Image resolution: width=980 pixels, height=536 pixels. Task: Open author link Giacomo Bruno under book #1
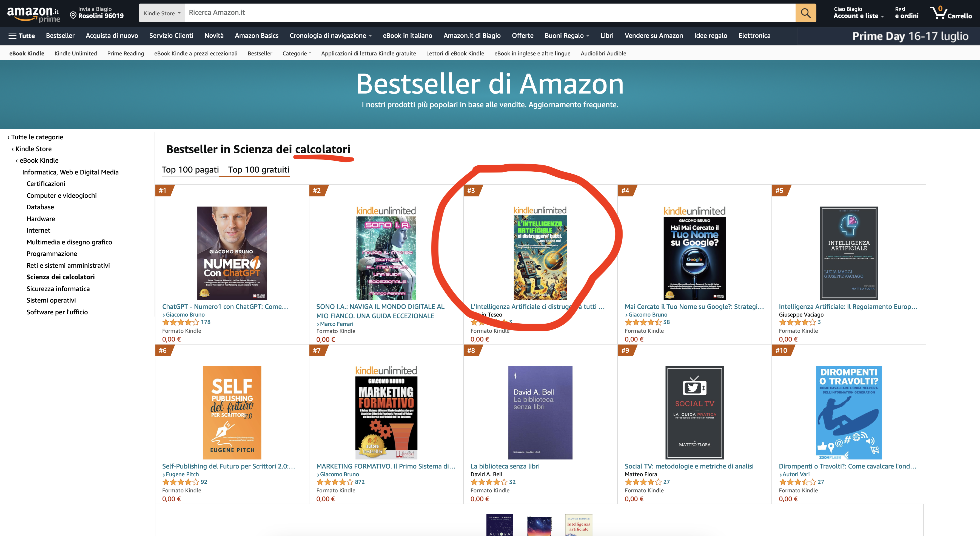(185, 314)
